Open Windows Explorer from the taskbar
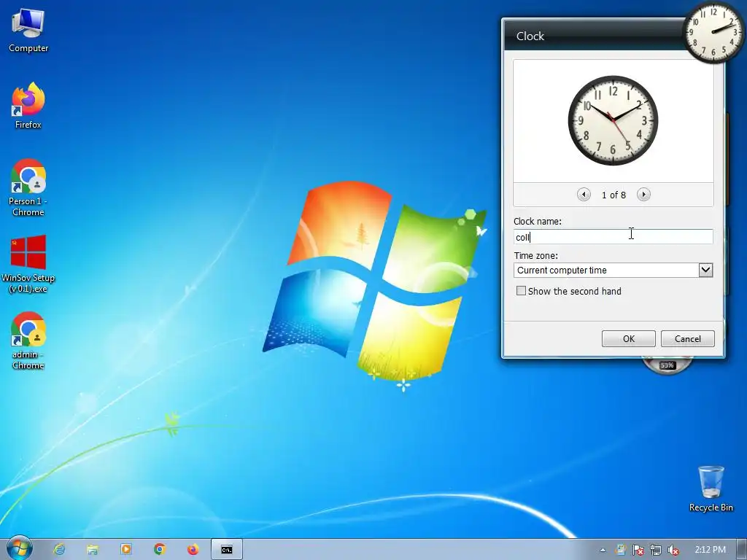The height and width of the screenshot is (560, 747). coord(93,550)
